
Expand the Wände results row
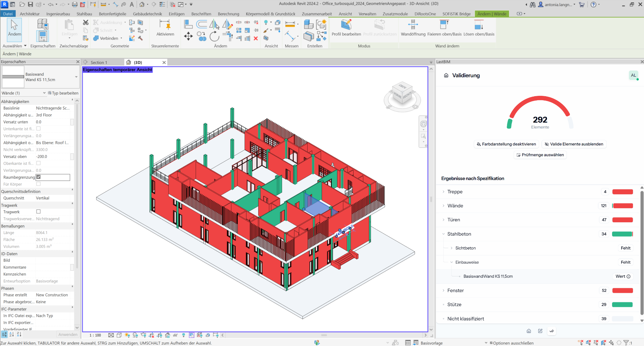(444, 206)
